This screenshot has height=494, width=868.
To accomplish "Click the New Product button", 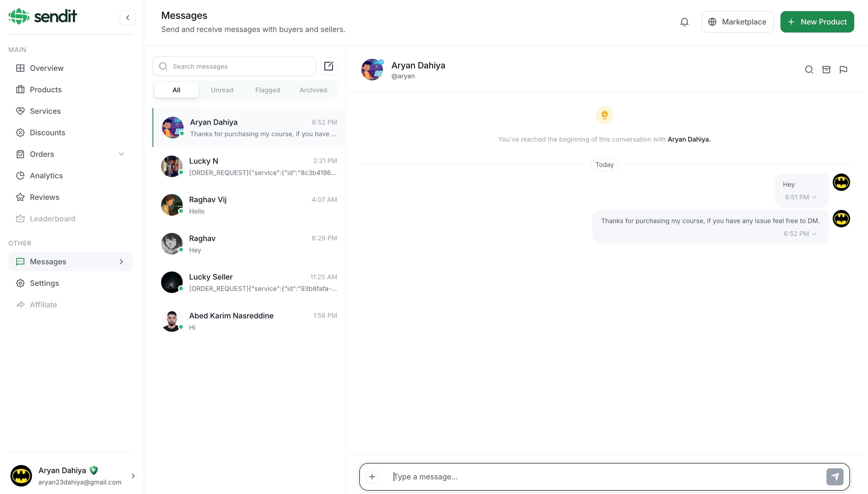I will click(x=817, y=22).
